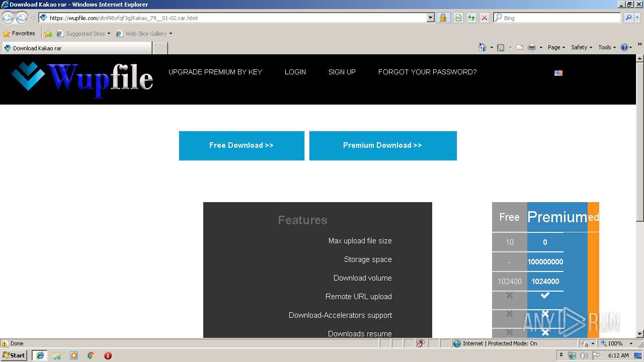Open recent pages dropdown next to Forward
The height and width of the screenshot is (362, 644).
click(x=33, y=18)
